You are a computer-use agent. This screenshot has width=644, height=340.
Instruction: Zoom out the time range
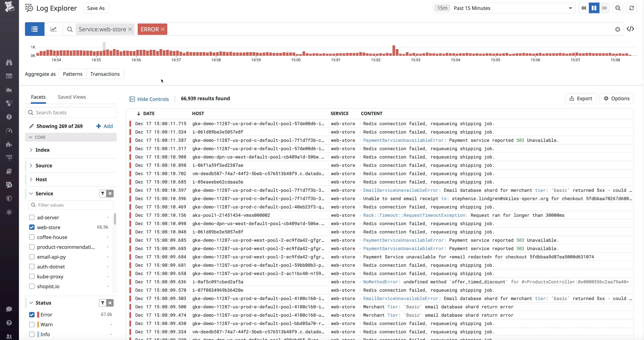pyautogui.click(x=618, y=8)
